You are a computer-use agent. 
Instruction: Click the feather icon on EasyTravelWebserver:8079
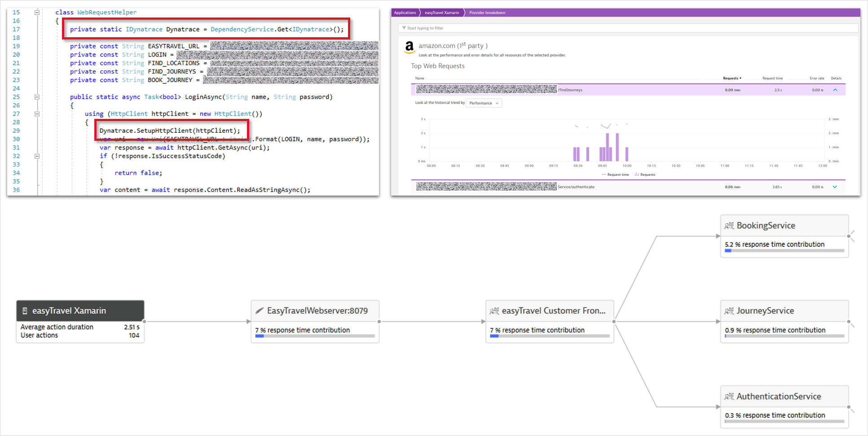point(260,311)
